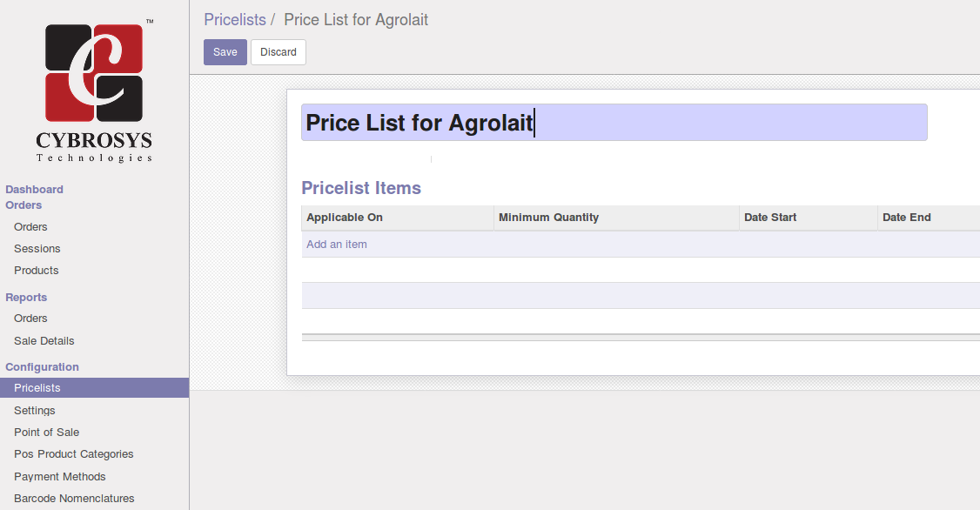The height and width of the screenshot is (510, 980).
Task: Open the Sessions menu item
Action: click(37, 248)
